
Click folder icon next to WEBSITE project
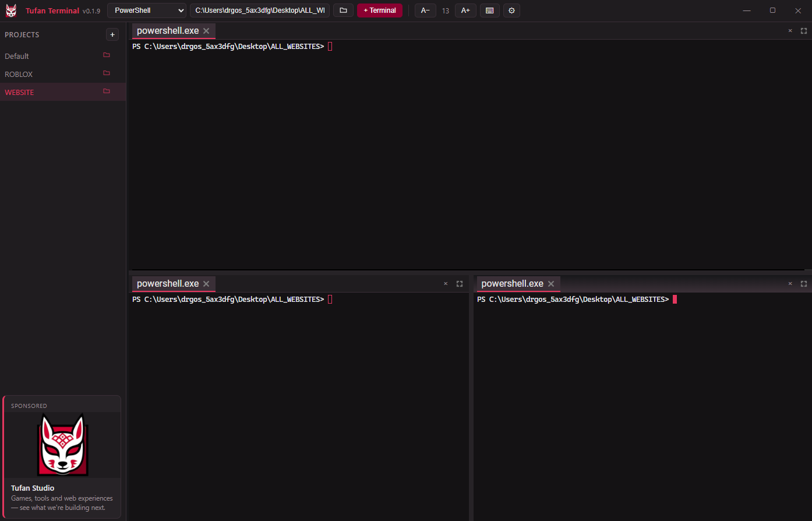coord(107,91)
